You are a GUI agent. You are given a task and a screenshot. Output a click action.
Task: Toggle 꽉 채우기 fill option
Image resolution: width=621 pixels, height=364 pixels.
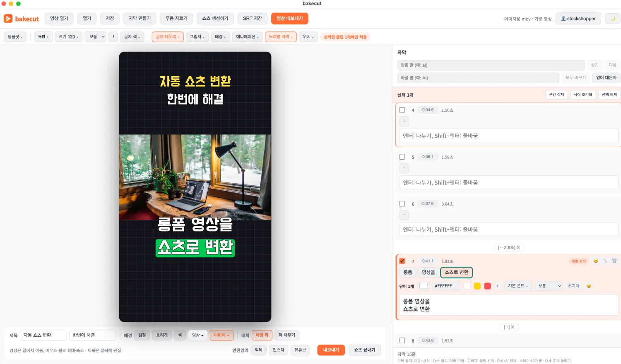click(287, 335)
